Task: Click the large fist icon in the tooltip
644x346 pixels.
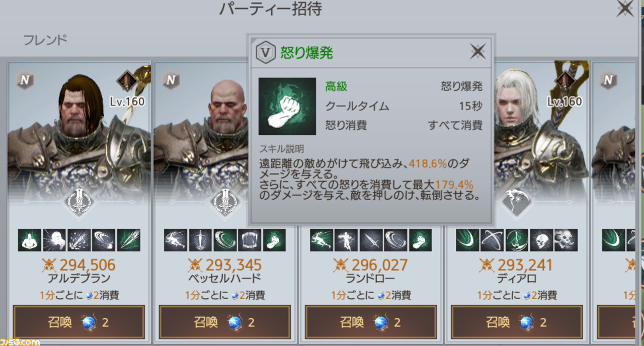Action: coord(287,106)
